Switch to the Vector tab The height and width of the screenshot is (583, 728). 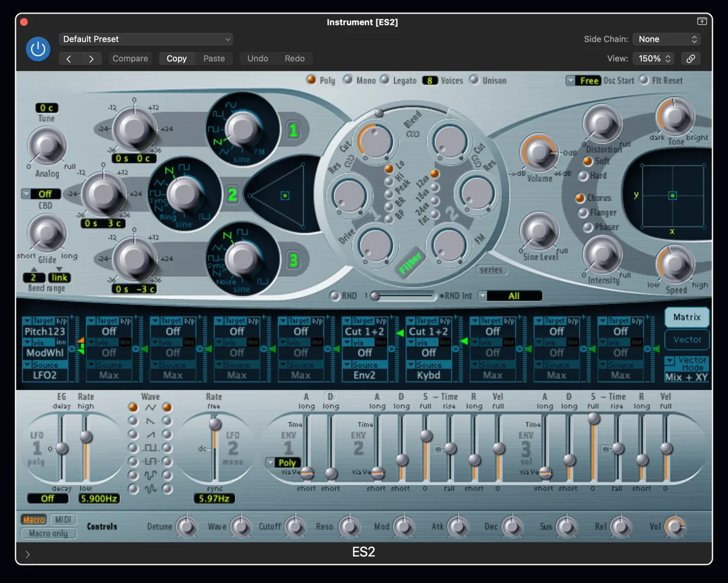point(687,340)
